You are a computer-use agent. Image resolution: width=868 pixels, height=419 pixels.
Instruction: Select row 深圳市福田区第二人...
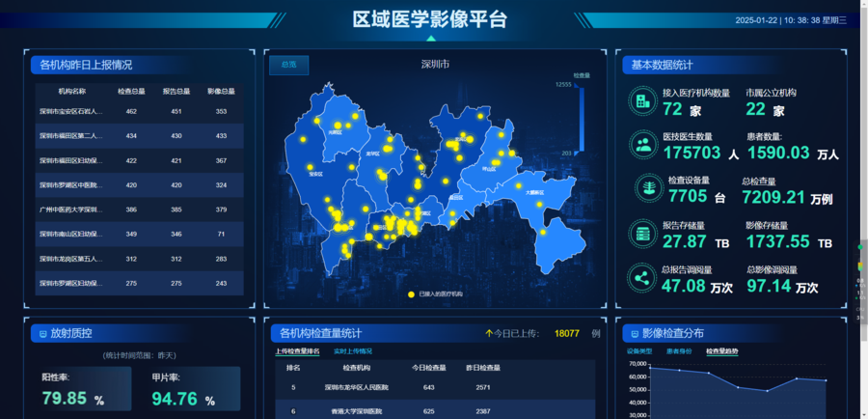(140, 136)
